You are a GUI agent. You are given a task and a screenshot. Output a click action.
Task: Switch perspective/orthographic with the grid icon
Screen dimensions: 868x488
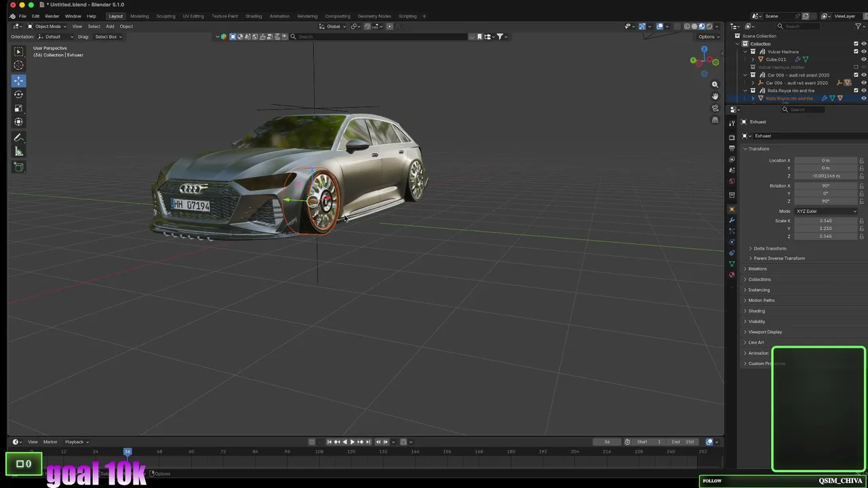point(715,120)
